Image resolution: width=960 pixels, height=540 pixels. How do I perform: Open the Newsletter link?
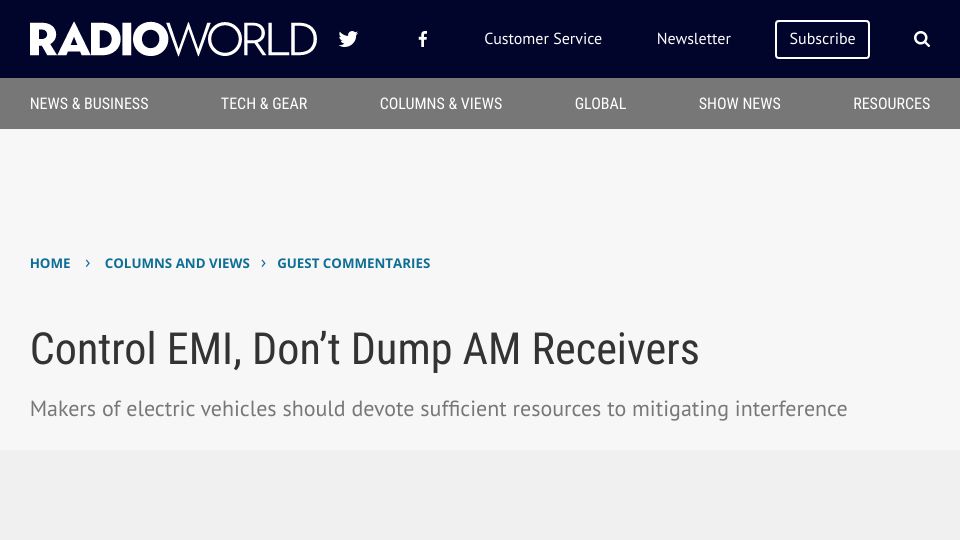694,39
